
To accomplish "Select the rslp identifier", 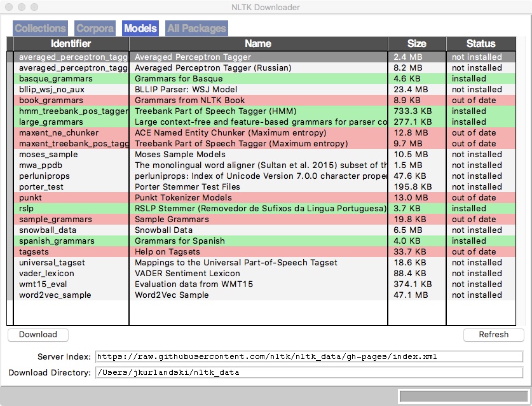I will pos(26,209).
